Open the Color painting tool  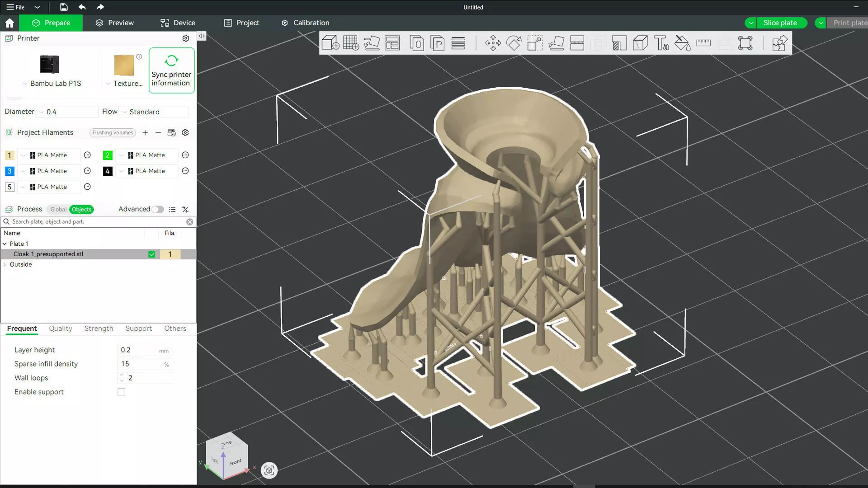coord(682,43)
